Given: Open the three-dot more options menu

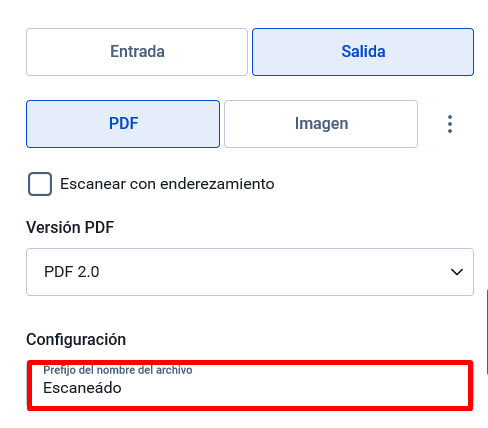Looking at the screenshot, I should click(450, 124).
